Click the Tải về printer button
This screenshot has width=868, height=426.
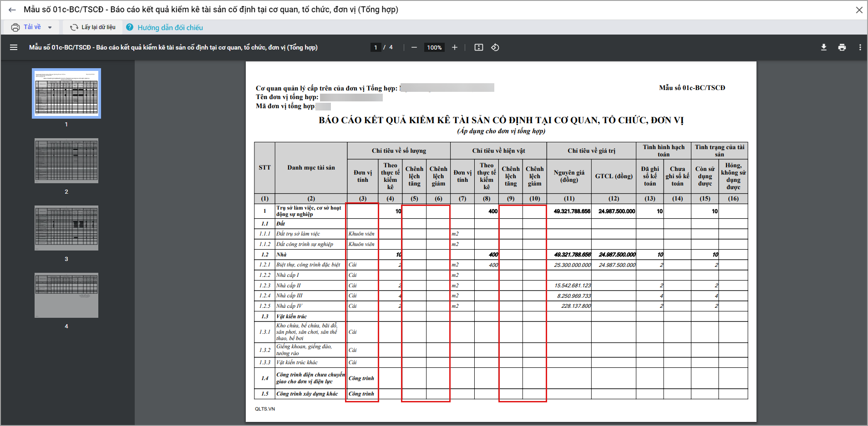pos(26,27)
